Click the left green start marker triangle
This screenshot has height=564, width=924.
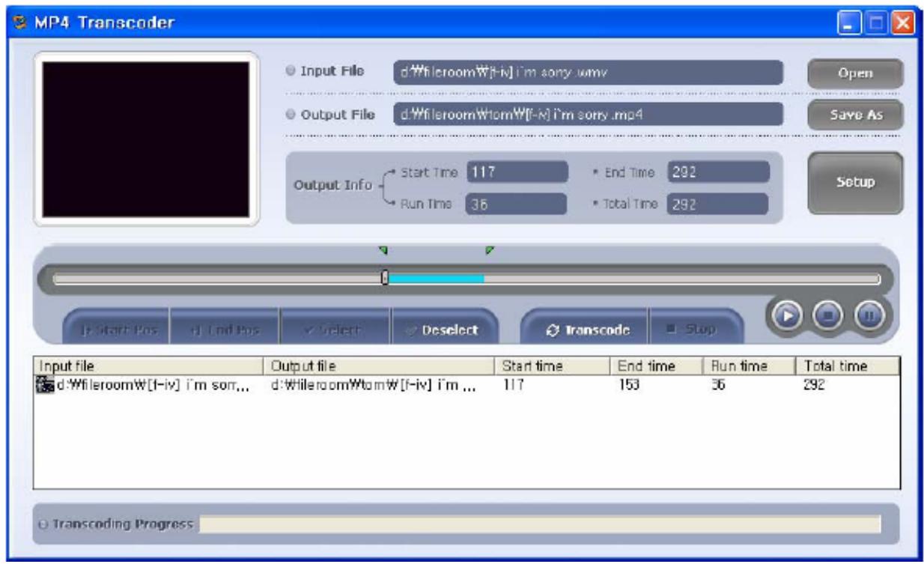tap(383, 251)
